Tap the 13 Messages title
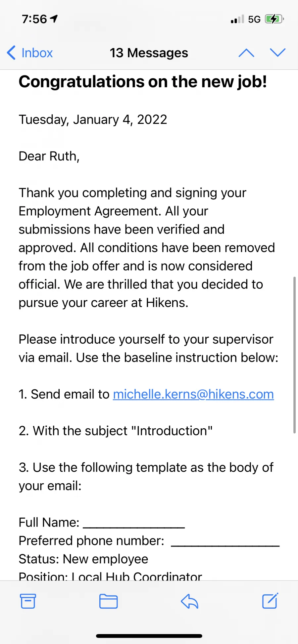Screen dimensions: 298x644 [149, 53]
